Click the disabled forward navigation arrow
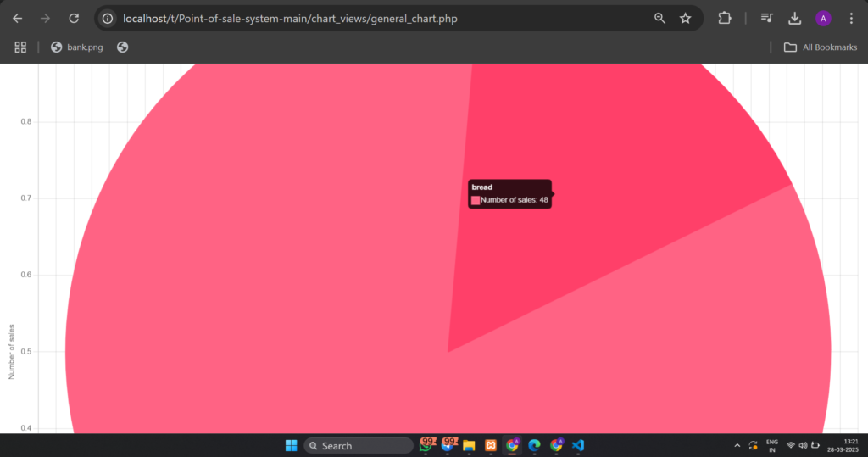This screenshot has width=868, height=457. click(46, 19)
